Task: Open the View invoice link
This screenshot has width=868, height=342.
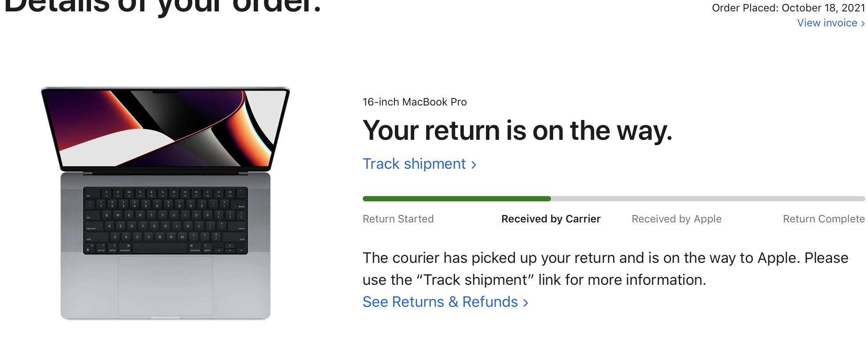Action: [827, 23]
